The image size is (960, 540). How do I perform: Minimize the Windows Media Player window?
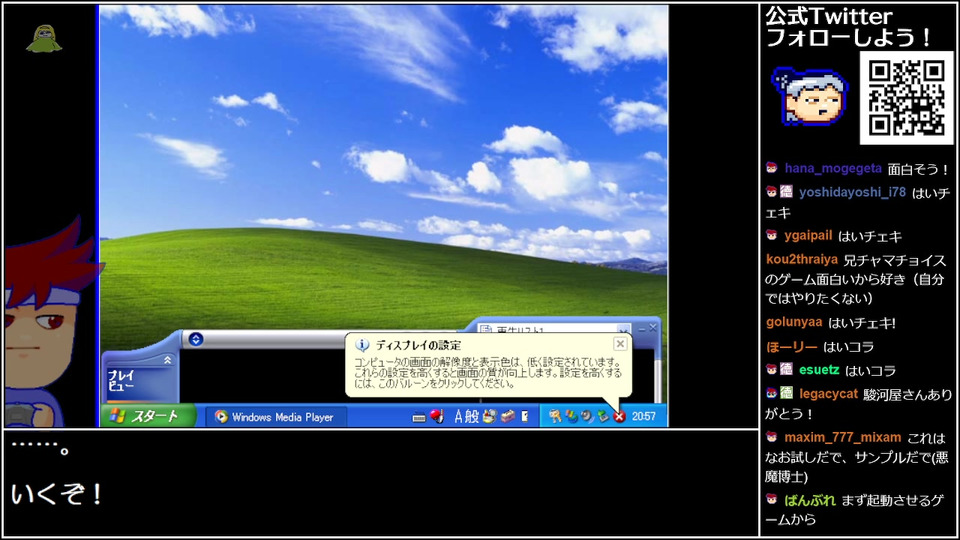click(x=642, y=329)
